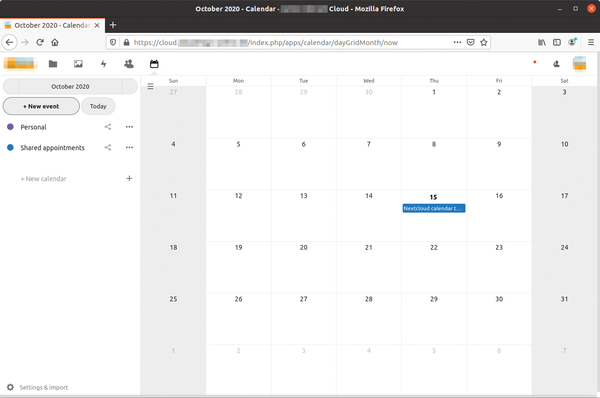Click plus icon beside New calendar
This screenshot has width=600, height=398.
pyautogui.click(x=129, y=178)
